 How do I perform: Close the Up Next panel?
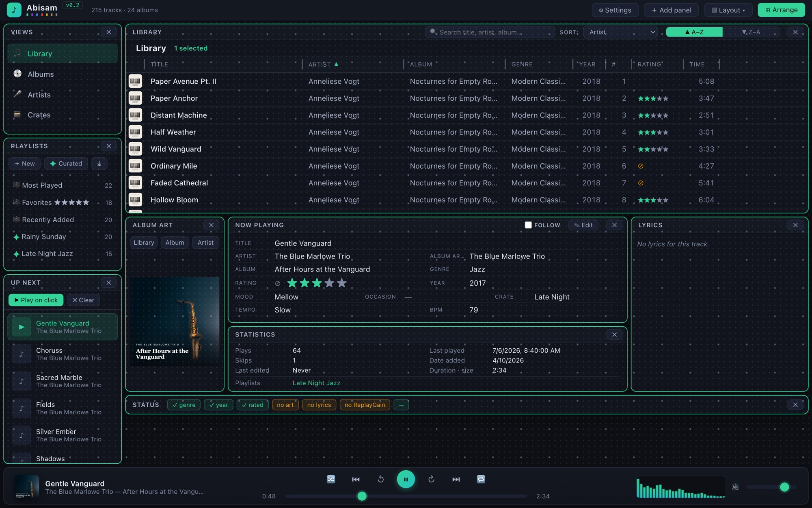(108, 282)
